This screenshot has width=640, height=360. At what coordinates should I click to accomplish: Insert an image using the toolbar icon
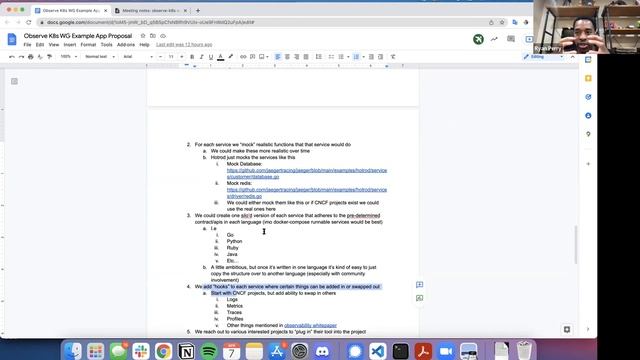click(x=262, y=57)
